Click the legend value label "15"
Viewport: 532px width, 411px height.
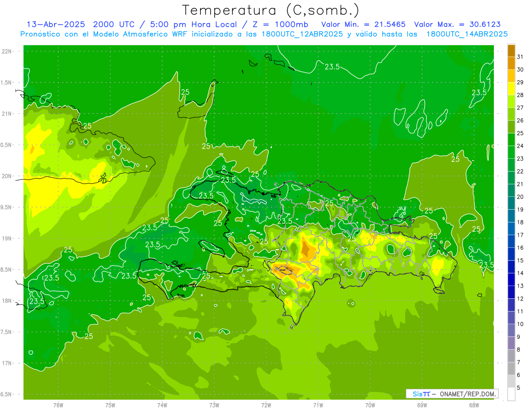[520, 261]
